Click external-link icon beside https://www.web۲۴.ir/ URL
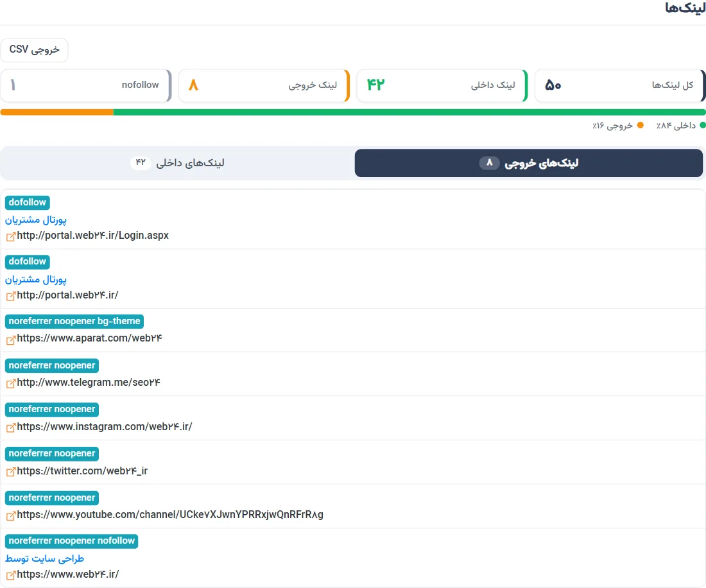The height and width of the screenshot is (588, 706). coord(11,575)
